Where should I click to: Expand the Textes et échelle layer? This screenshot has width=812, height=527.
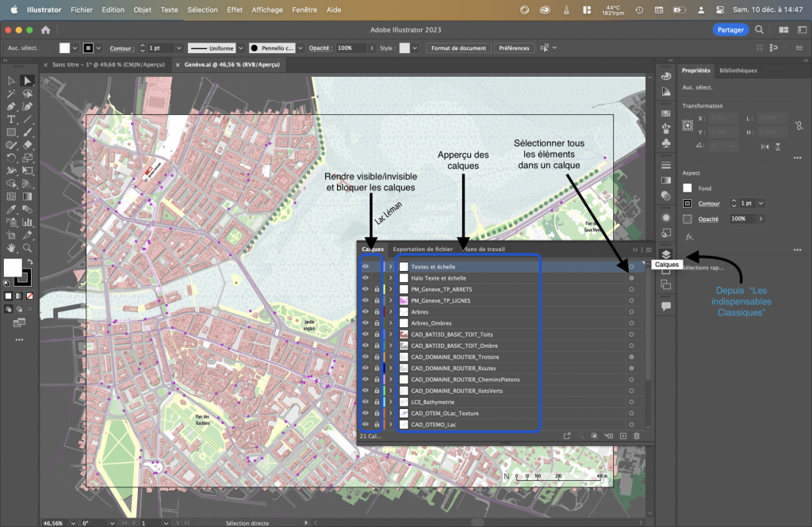(391, 267)
